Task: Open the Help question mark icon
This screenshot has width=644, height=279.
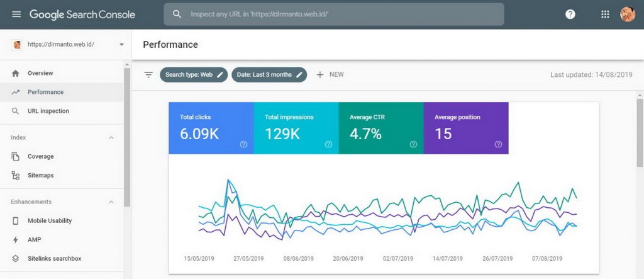Action: (x=570, y=14)
